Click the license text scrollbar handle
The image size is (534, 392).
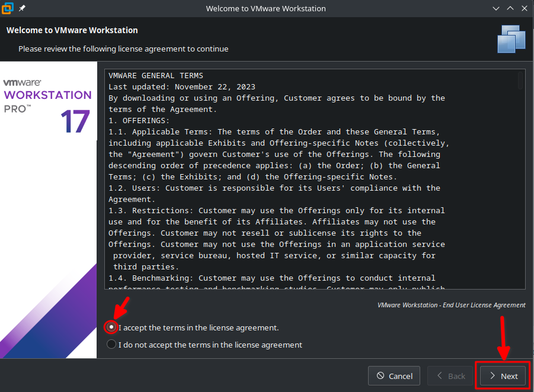(x=520, y=81)
